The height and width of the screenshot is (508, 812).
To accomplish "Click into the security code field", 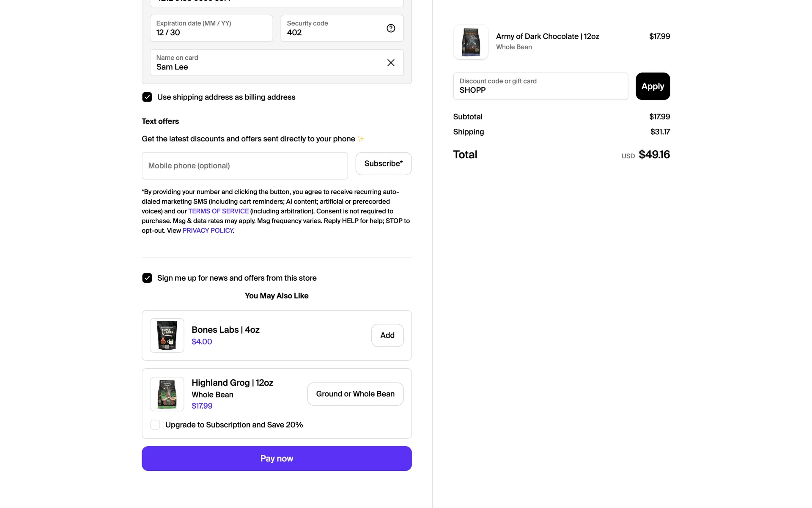I will pyautogui.click(x=332, y=28).
